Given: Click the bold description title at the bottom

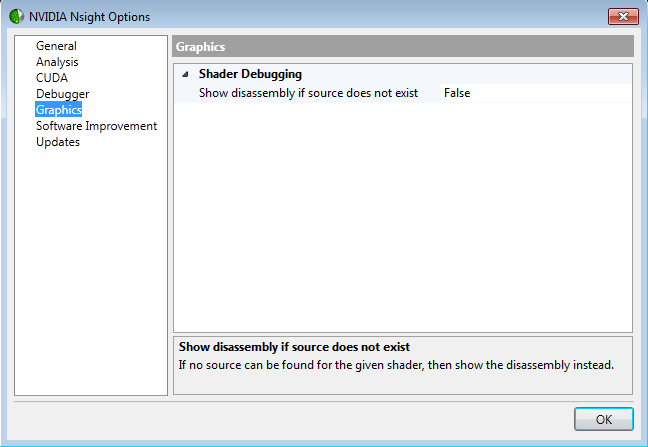Looking at the screenshot, I should pyautogui.click(x=294, y=347).
